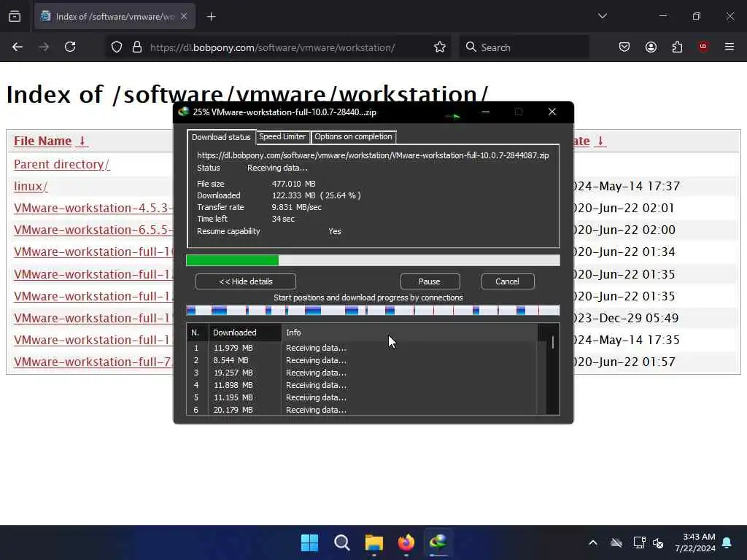
Task: Click the connections progress segment bar
Action: point(373,311)
